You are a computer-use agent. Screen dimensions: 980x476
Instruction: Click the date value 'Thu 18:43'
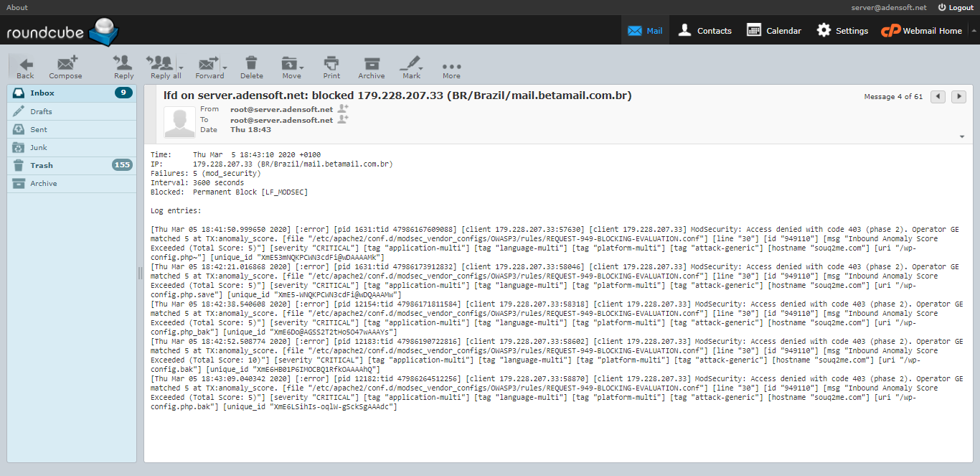point(250,130)
